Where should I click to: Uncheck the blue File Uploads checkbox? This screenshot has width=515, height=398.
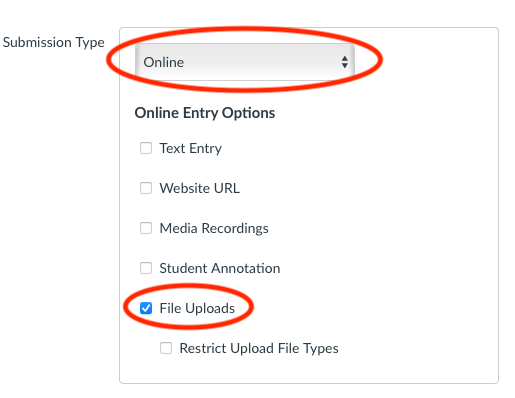(x=146, y=308)
